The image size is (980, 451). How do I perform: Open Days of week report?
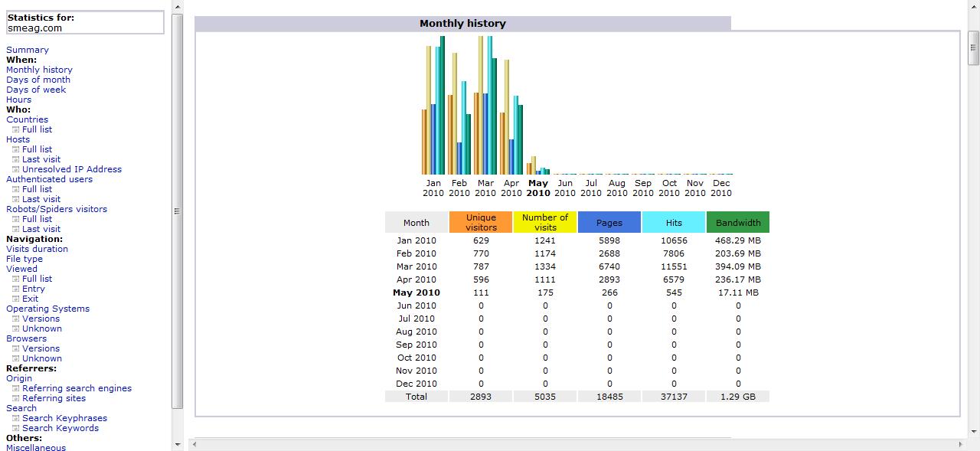(x=36, y=90)
